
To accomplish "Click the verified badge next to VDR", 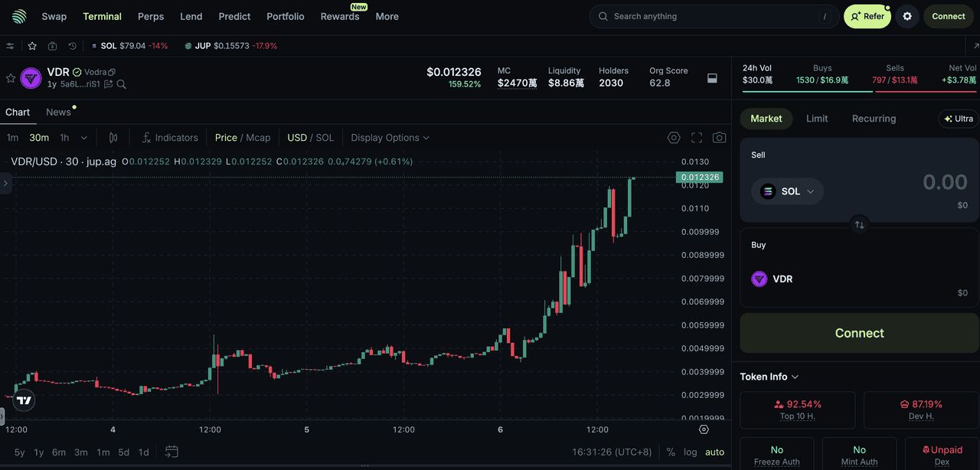I will pyautogui.click(x=77, y=72).
